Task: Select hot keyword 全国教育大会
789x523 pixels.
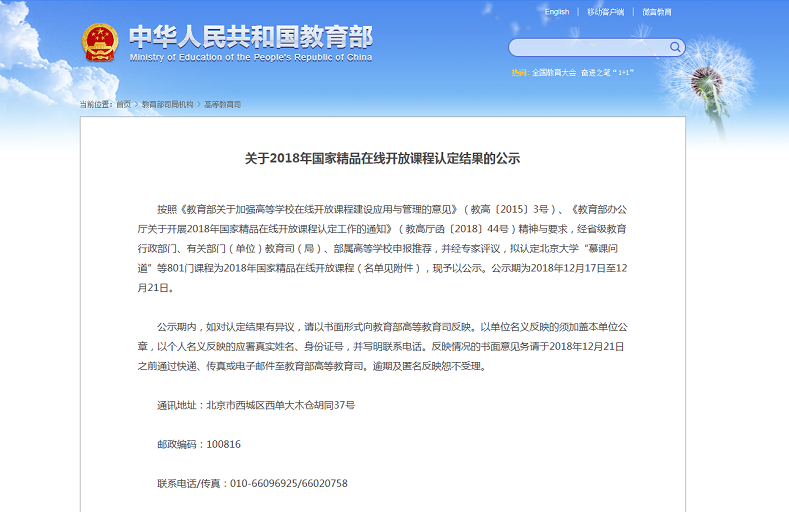Action: coord(553,72)
